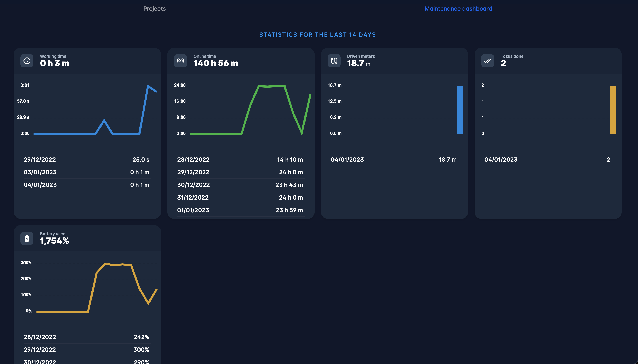Click the 18.7 m header total

point(359,63)
